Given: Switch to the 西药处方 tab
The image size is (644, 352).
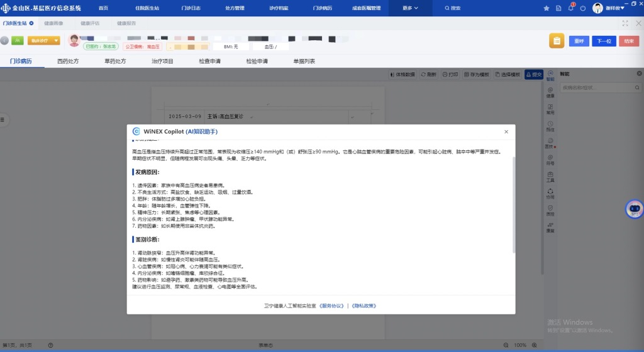Looking at the screenshot, I should pos(68,62).
